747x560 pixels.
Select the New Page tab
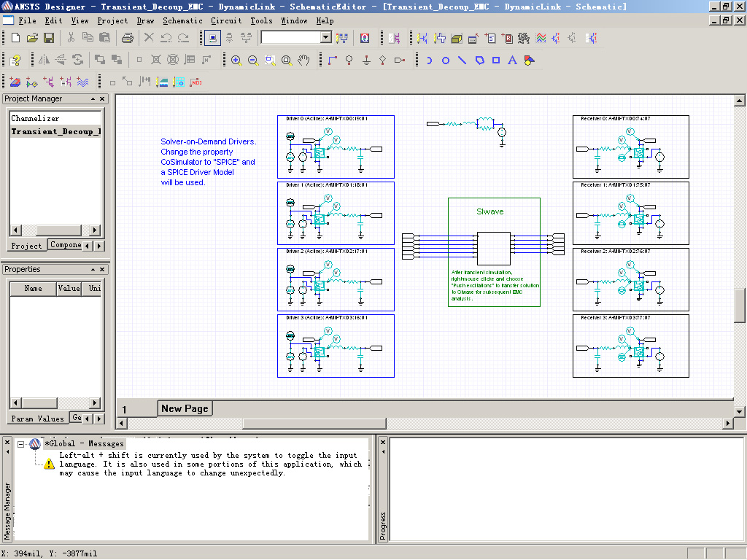click(185, 408)
